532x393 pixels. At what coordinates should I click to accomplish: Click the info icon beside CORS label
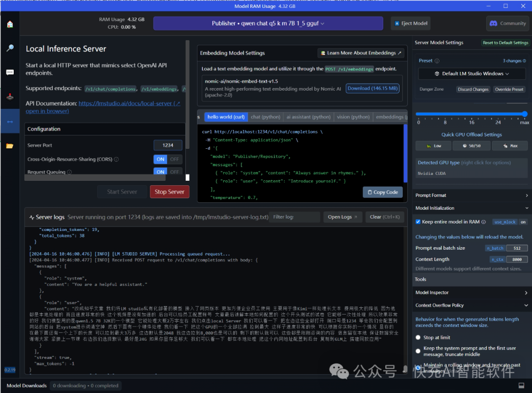[x=116, y=159]
